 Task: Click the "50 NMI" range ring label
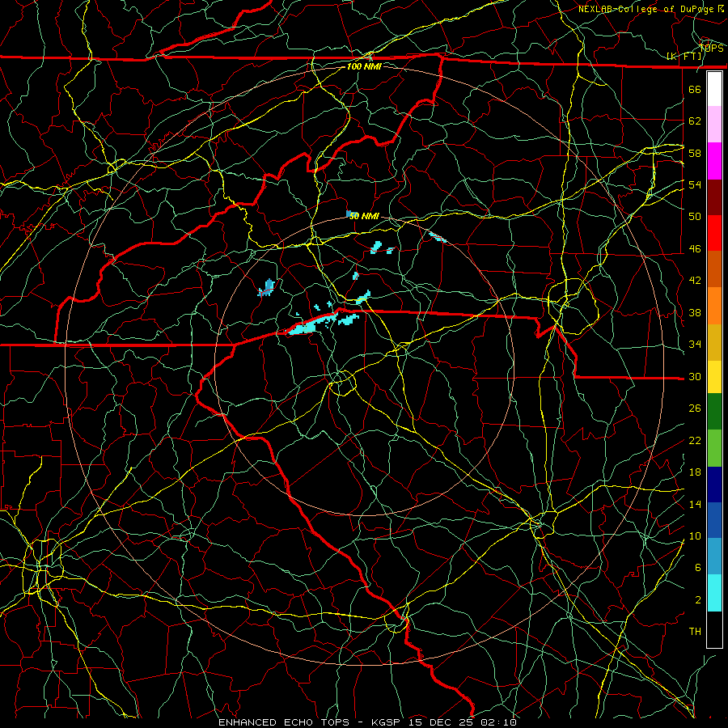364,216
